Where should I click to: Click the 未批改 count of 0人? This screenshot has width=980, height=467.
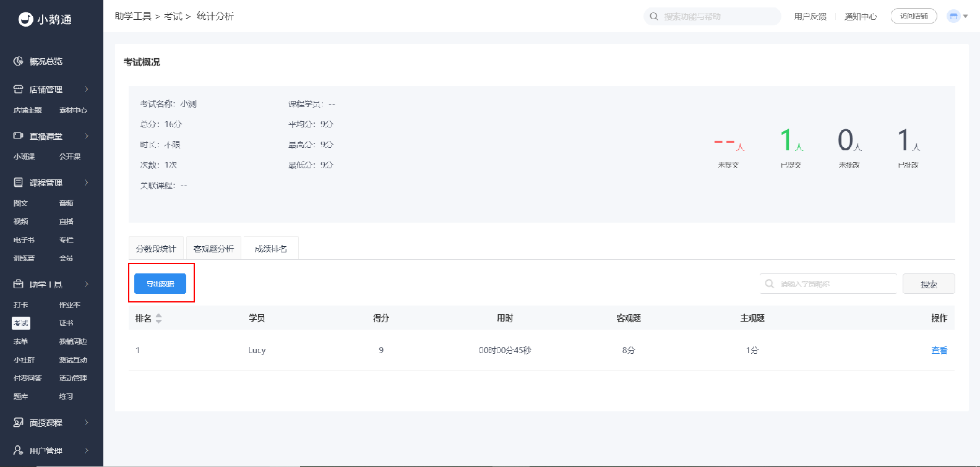coord(849,140)
